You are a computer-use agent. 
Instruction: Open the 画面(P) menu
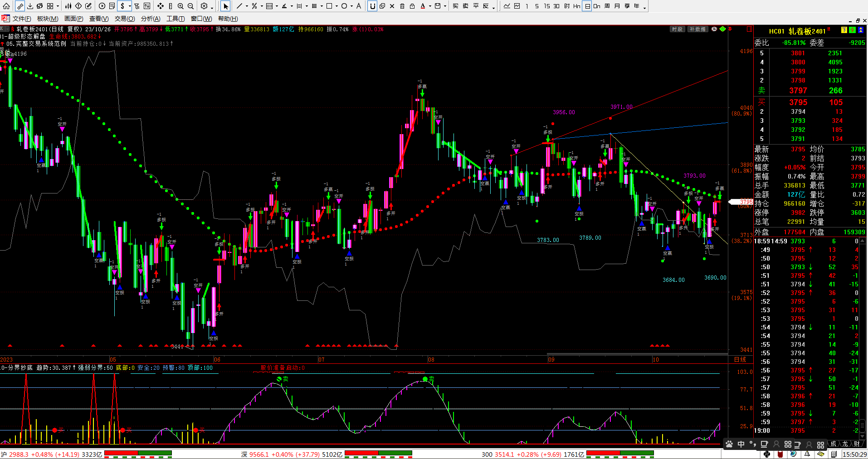[73, 19]
